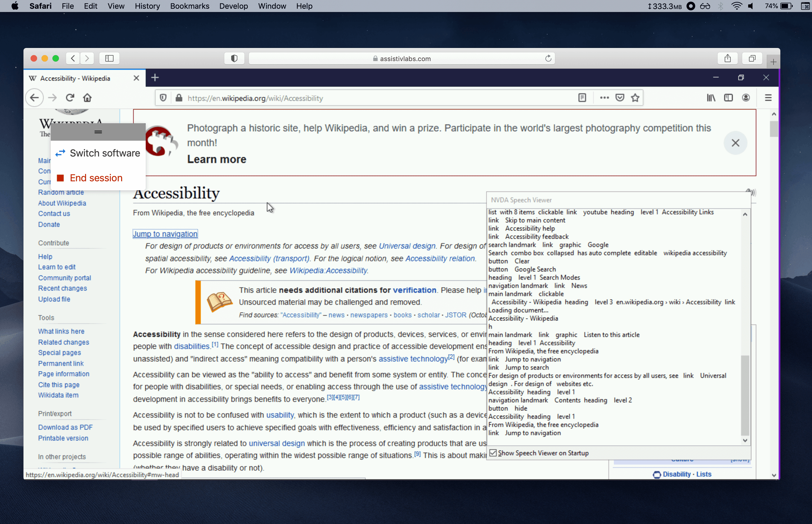812x524 pixels.
Task: Reload the assistivlabs.com page in Safari
Action: [x=548, y=58]
